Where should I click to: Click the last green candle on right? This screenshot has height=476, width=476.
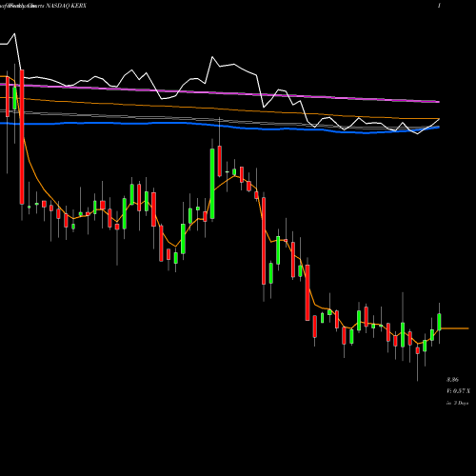(440, 322)
